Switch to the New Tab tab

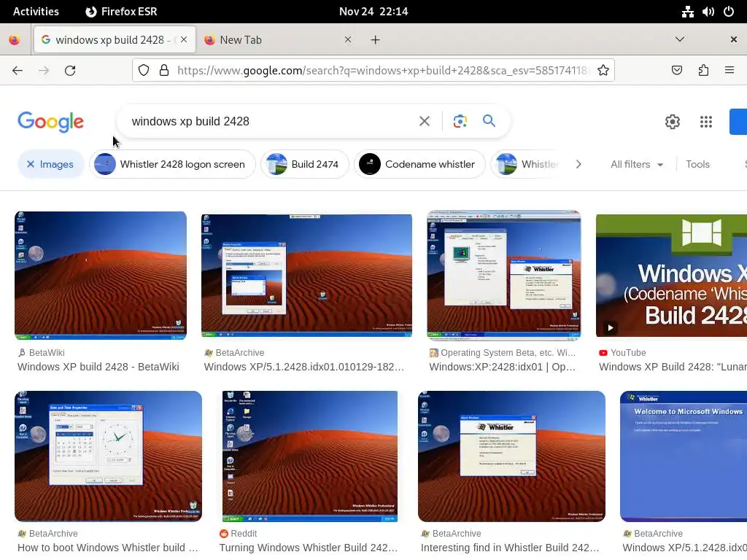pyautogui.click(x=277, y=39)
